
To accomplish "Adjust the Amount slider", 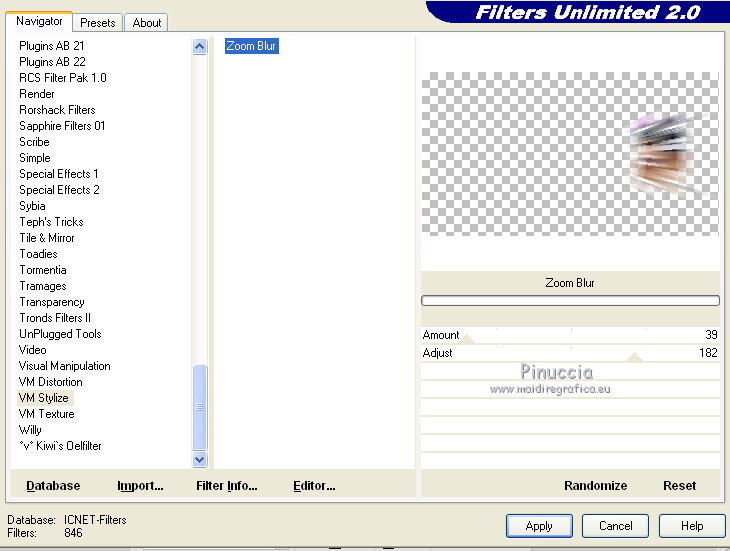I will pyautogui.click(x=467, y=339).
